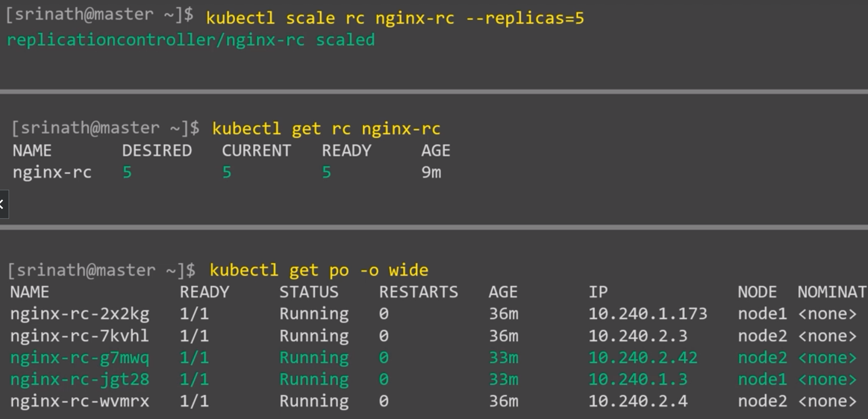Click the RESTARTS column header
The image size is (868, 419).
point(419,292)
